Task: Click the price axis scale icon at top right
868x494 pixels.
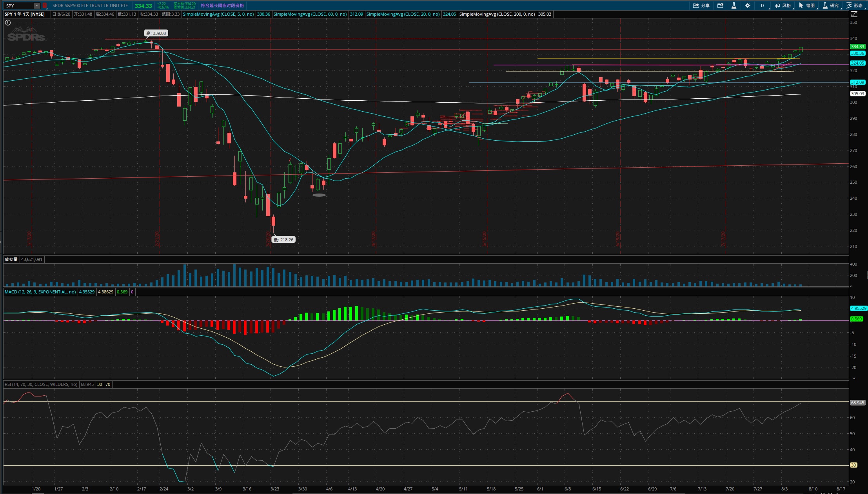Action: pos(854,14)
